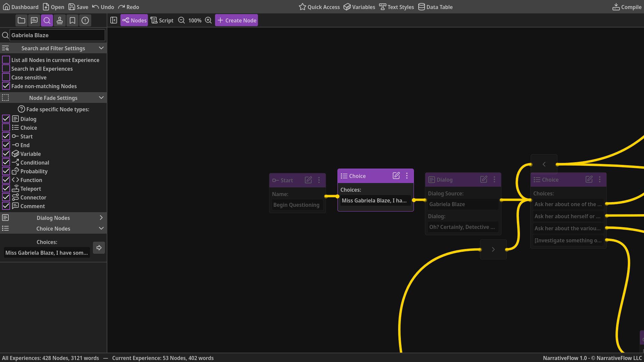Open more options on highlighted Choice node
Image resolution: width=644 pixels, height=362 pixels.
(407, 176)
